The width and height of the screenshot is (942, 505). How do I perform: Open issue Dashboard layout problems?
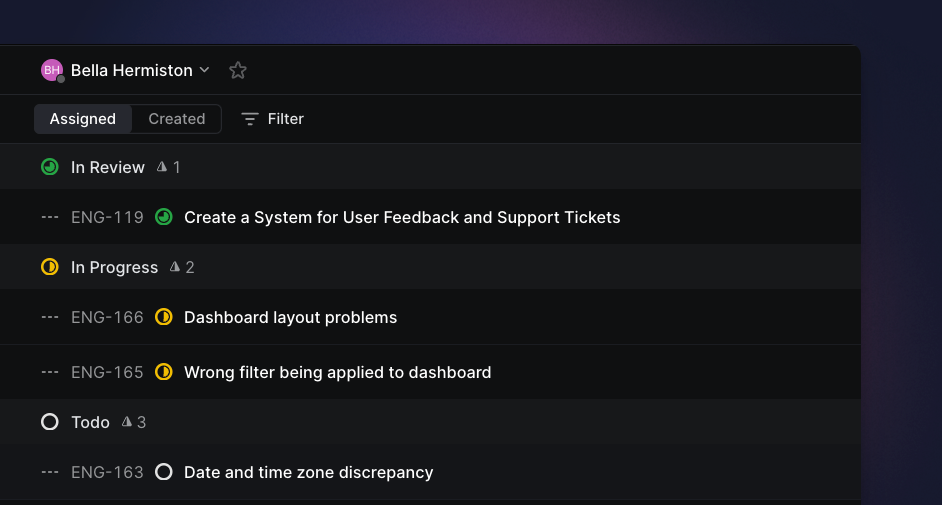tap(290, 317)
